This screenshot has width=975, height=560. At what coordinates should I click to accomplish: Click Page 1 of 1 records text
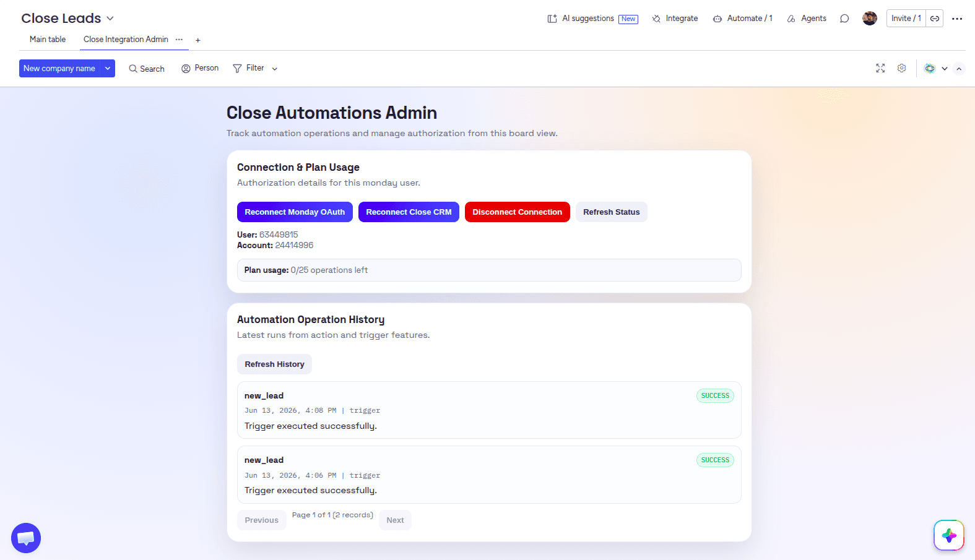(332, 515)
